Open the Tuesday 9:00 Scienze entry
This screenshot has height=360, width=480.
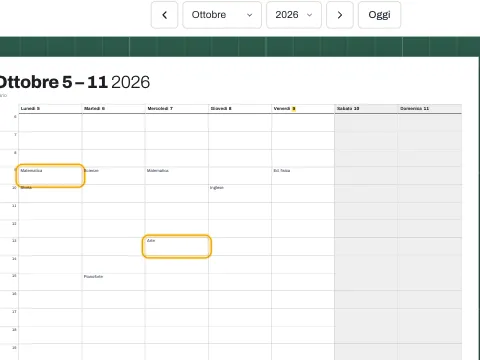92,170
